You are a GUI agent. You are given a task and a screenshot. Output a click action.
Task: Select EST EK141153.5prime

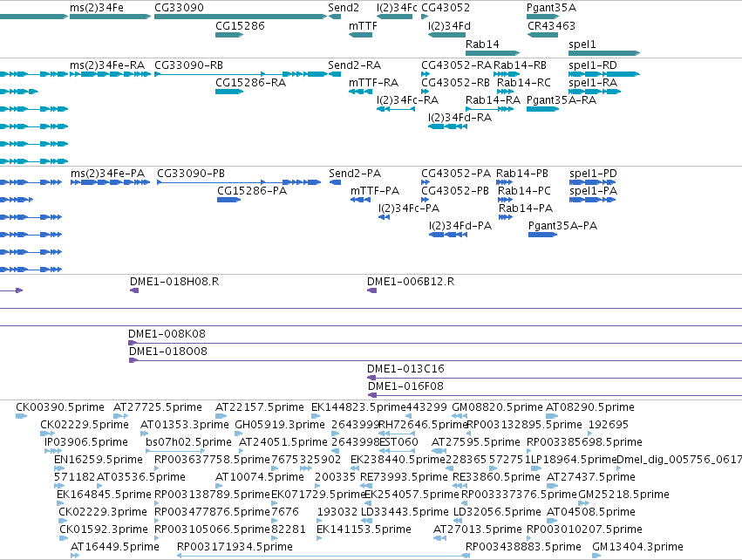coord(364,529)
